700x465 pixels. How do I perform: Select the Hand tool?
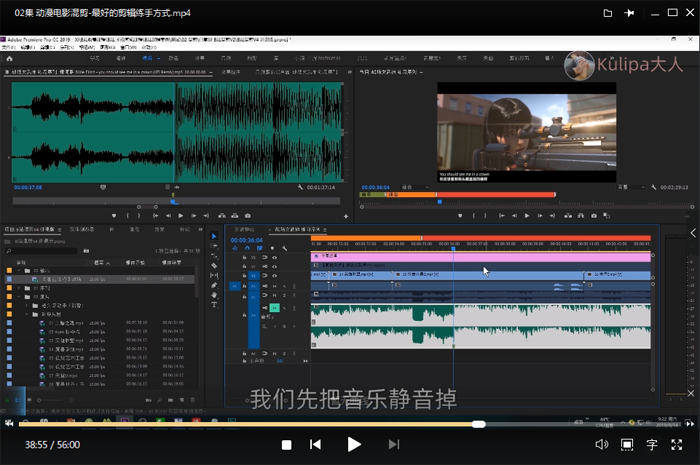[x=214, y=295]
